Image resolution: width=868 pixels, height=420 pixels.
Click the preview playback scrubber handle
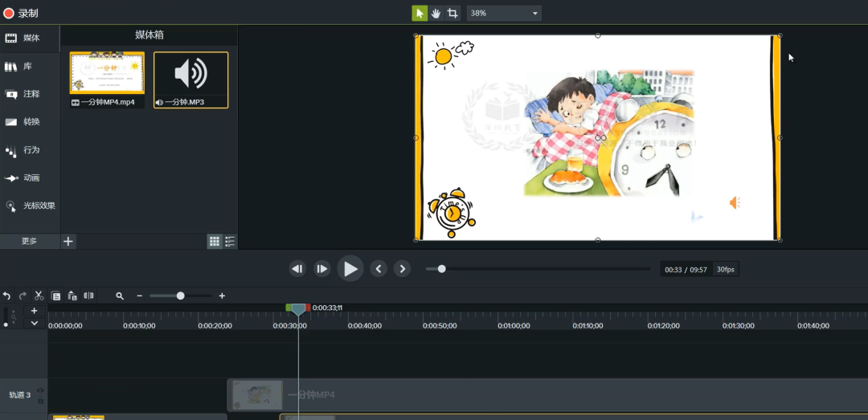click(x=441, y=269)
